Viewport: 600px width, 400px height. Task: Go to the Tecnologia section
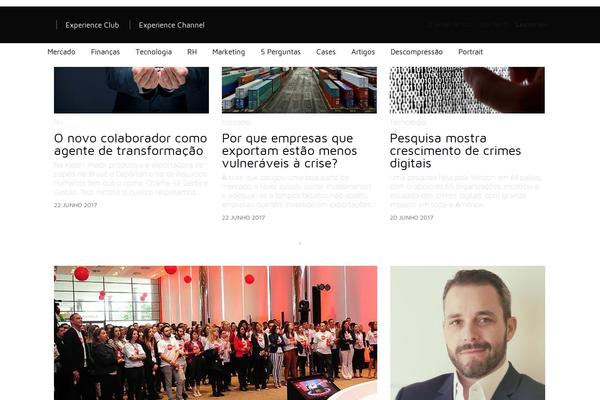(x=153, y=52)
